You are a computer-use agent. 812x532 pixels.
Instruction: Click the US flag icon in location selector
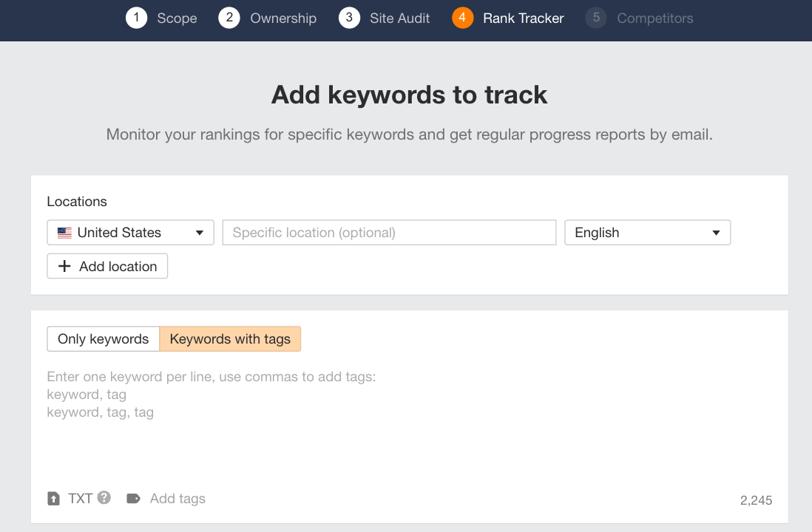[x=64, y=232]
